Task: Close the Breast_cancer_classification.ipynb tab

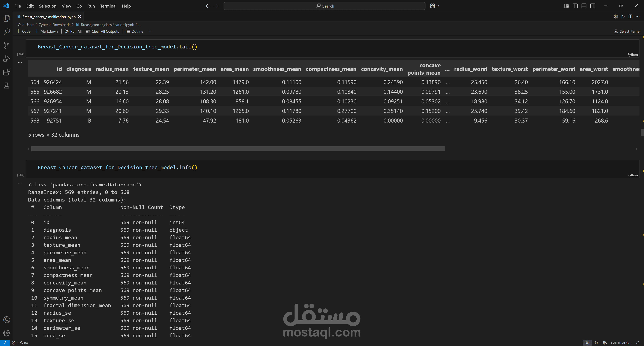Action: (x=79, y=17)
